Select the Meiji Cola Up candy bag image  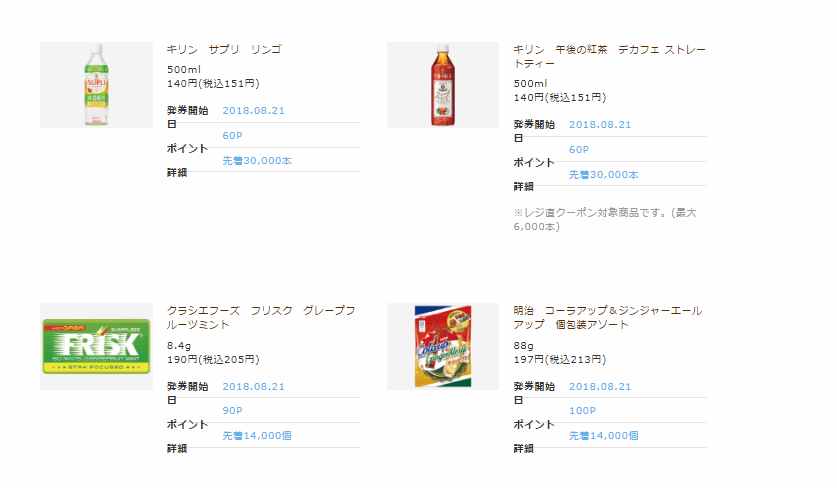tap(442, 346)
